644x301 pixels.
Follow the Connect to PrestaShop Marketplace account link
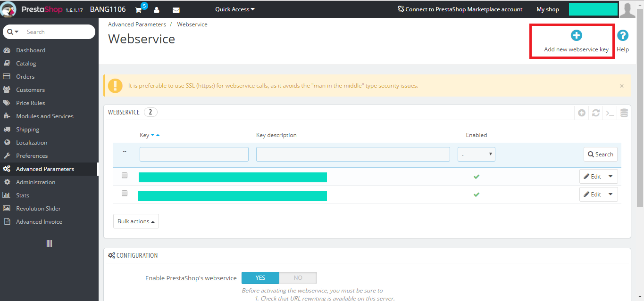tap(460, 9)
